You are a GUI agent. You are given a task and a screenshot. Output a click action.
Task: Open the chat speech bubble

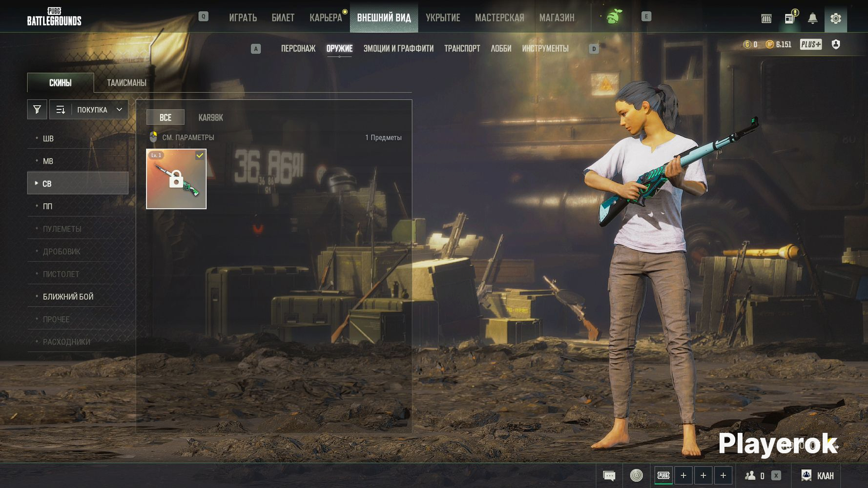click(x=609, y=476)
